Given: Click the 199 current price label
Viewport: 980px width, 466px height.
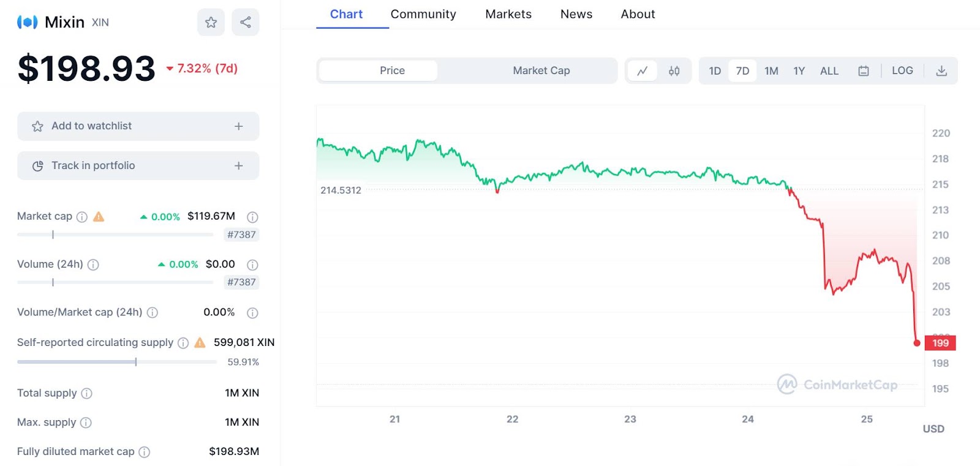Looking at the screenshot, I should coord(940,343).
